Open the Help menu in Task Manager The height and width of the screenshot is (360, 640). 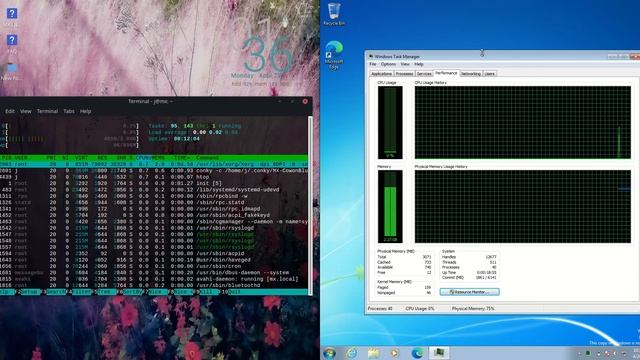pyautogui.click(x=419, y=64)
